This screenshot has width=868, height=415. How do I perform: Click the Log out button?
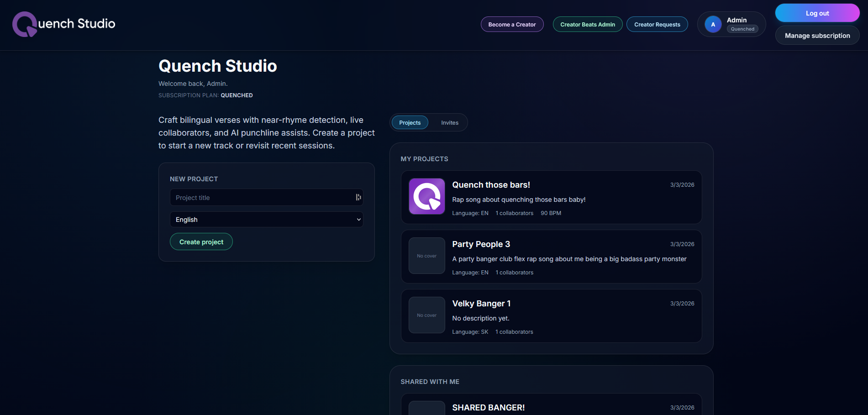817,13
